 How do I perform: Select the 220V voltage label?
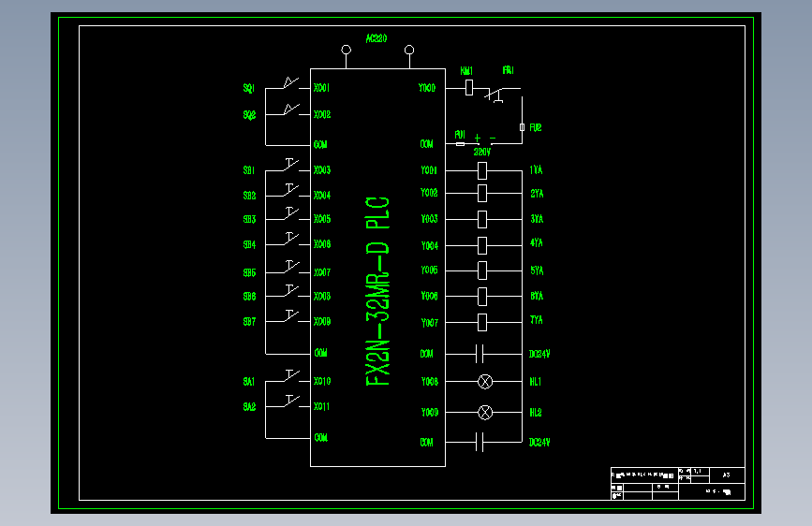click(482, 152)
